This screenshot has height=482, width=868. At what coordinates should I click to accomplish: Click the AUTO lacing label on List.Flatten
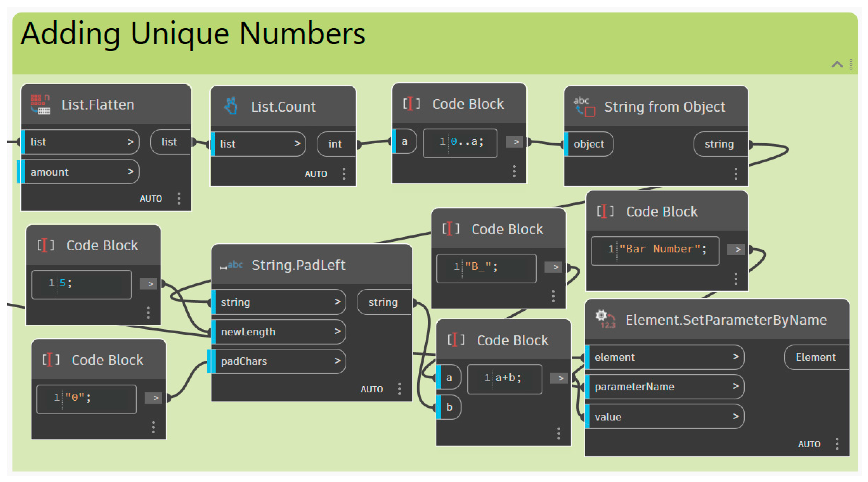pos(151,199)
